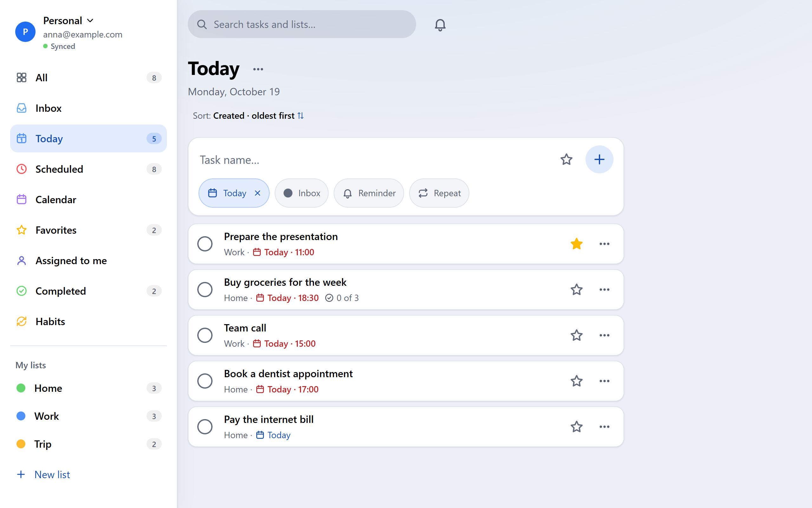Open Scheduled tasks view
812x508 pixels.
point(88,169)
